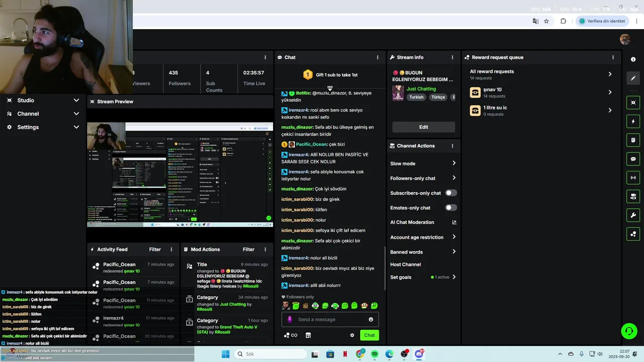The height and width of the screenshot is (362, 644).
Task: Open the stream preview widget icon
Action: (633, 103)
